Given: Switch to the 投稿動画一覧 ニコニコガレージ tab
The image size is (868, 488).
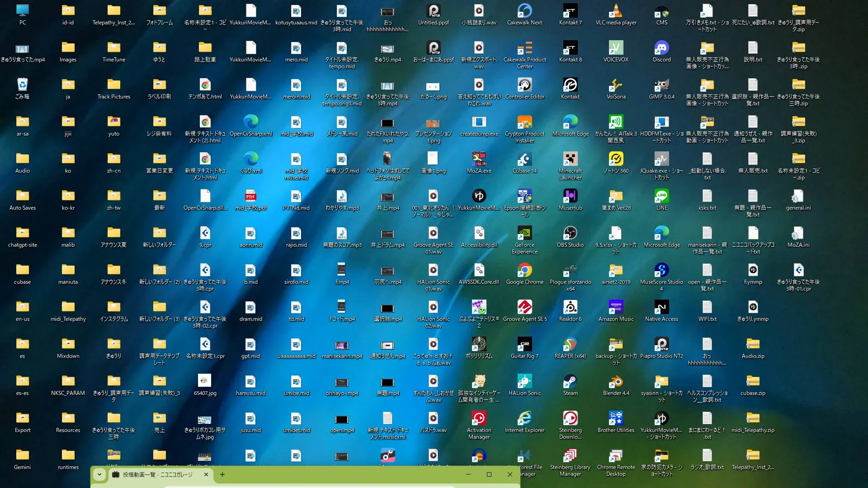Looking at the screenshot, I should [x=157, y=474].
